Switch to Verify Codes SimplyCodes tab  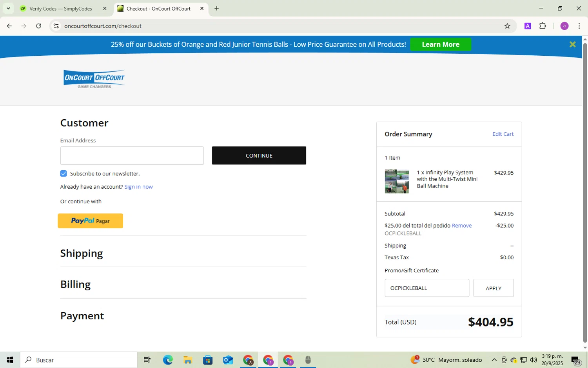[61, 9]
